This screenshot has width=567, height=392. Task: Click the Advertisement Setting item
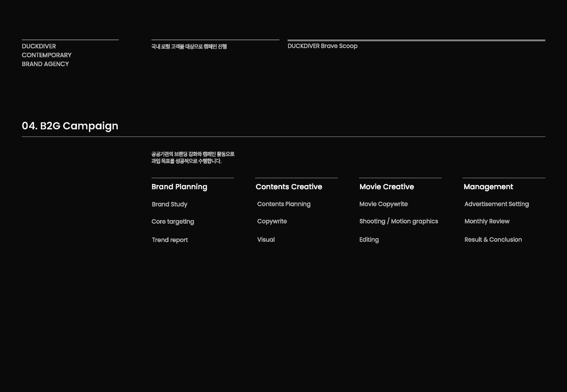tap(496, 204)
